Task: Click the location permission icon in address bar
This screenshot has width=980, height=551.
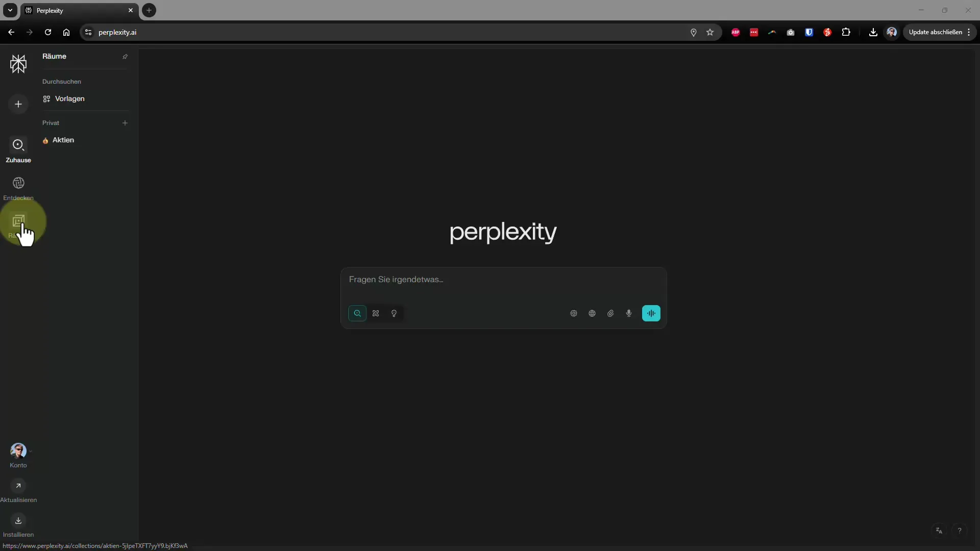Action: point(694,32)
